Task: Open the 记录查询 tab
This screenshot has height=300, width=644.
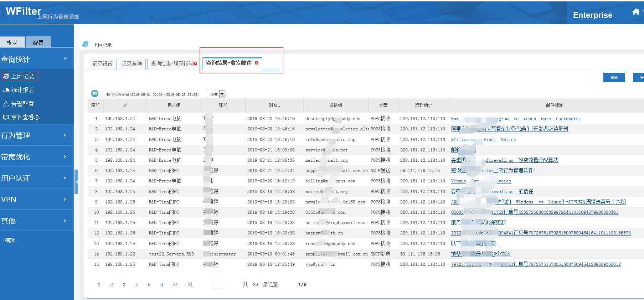Action: click(132, 63)
